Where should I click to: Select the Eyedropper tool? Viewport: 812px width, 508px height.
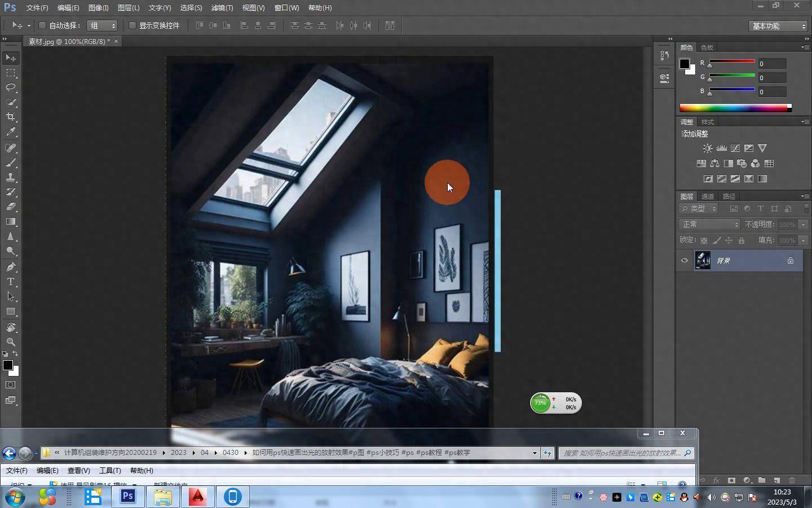click(11, 132)
